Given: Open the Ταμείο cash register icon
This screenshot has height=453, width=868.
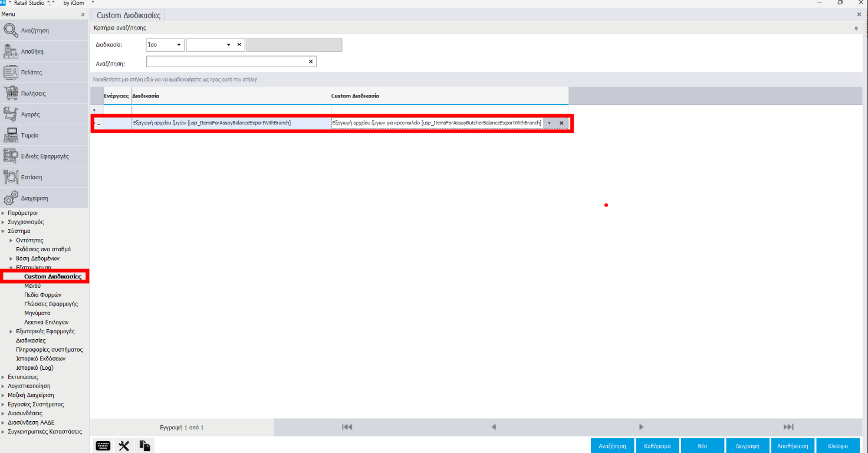Looking at the screenshot, I should coord(11,135).
